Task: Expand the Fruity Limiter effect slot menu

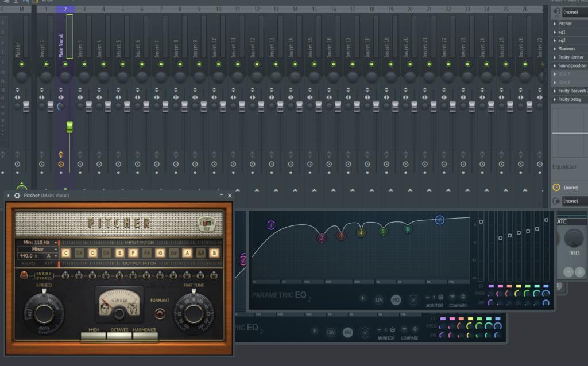Action: [x=555, y=57]
